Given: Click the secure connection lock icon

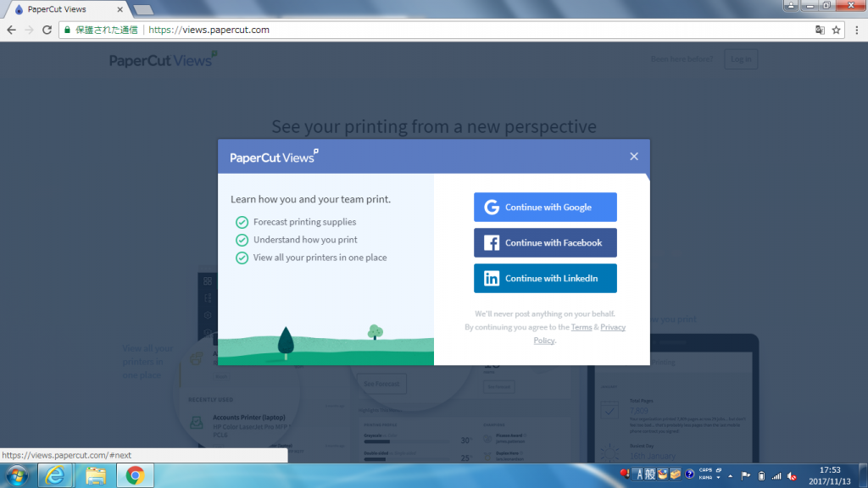Looking at the screenshot, I should [67, 30].
